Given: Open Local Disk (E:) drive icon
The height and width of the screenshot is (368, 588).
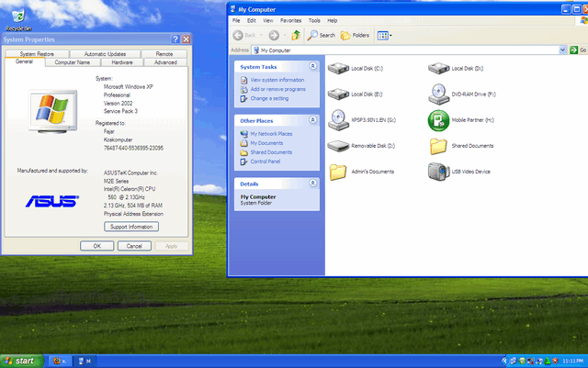Looking at the screenshot, I should 338,94.
